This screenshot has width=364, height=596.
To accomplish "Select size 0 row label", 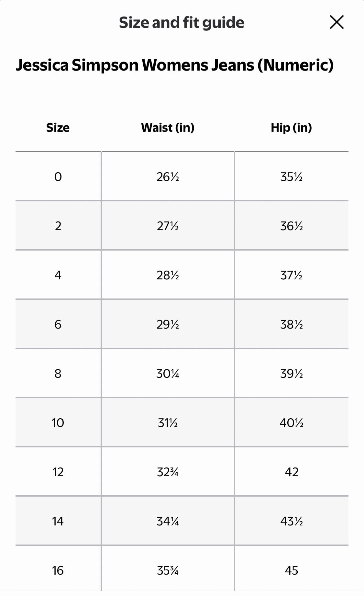I will (x=58, y=177).
